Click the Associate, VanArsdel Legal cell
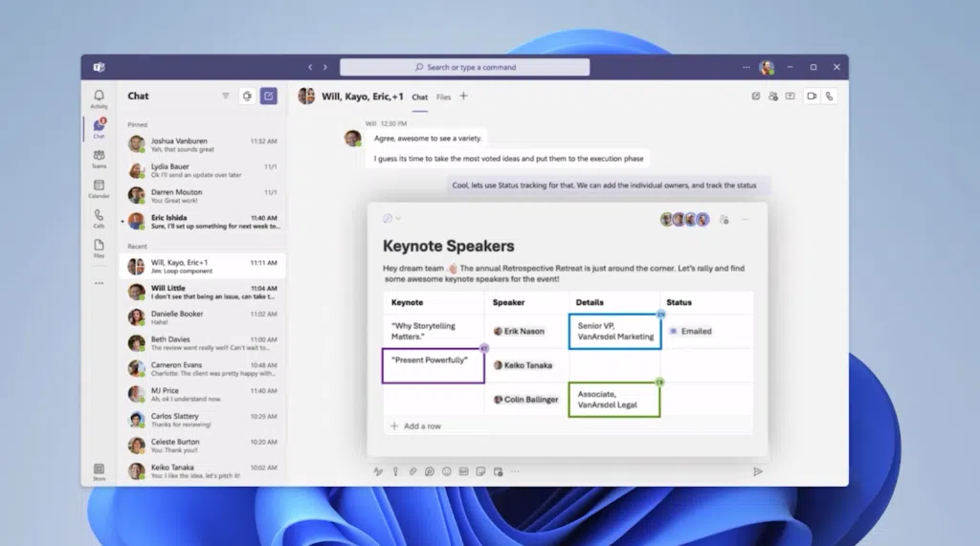The height and width of the screenshot is (546, 980). [614, 399]
